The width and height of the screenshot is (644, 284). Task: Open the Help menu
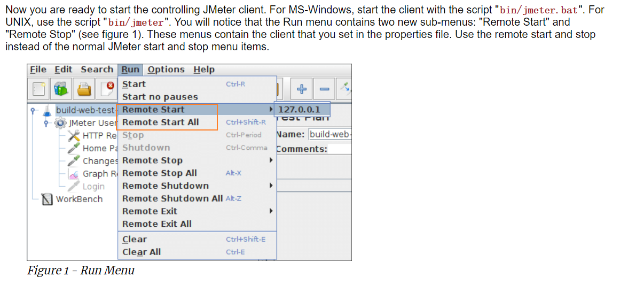coord(204,70)
